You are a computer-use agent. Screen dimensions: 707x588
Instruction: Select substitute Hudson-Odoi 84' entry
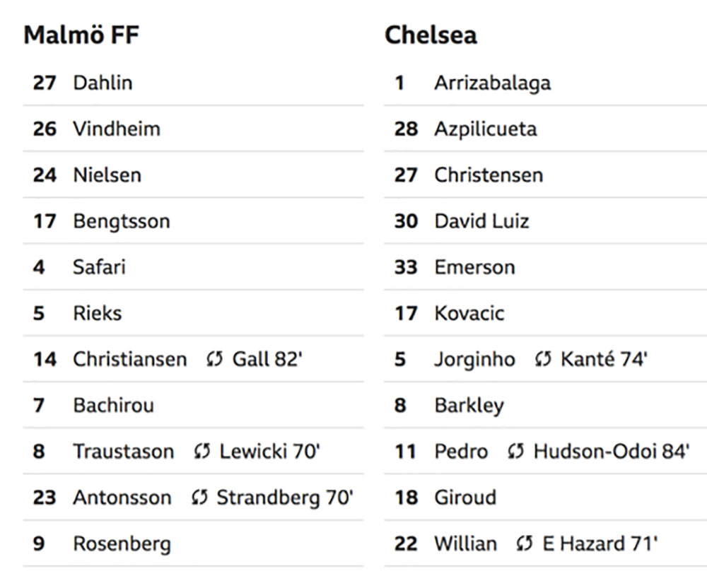click(x=612, y=452)
